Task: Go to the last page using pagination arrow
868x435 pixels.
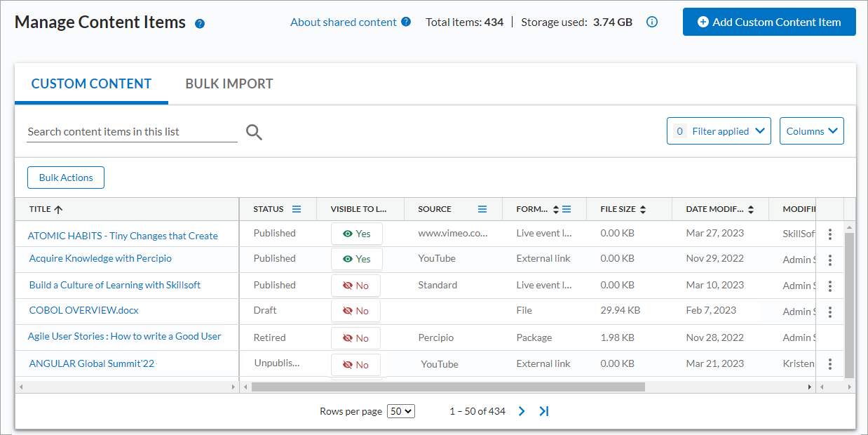Action: pos(544,411)
